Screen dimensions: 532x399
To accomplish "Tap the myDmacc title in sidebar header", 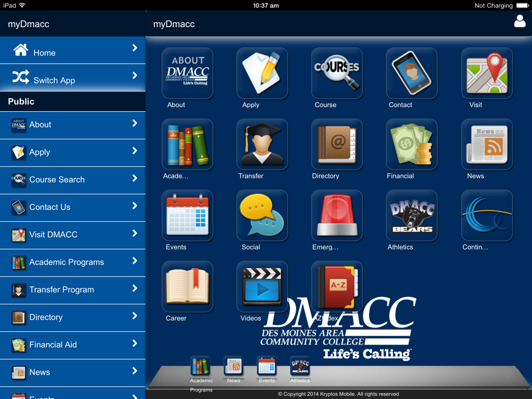I will [29, 24].
